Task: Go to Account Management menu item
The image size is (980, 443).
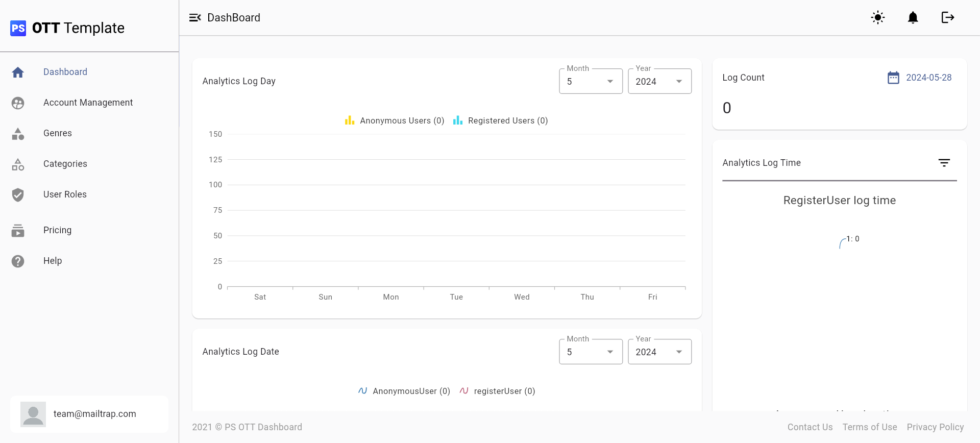Action: click(x=88, y=103)
